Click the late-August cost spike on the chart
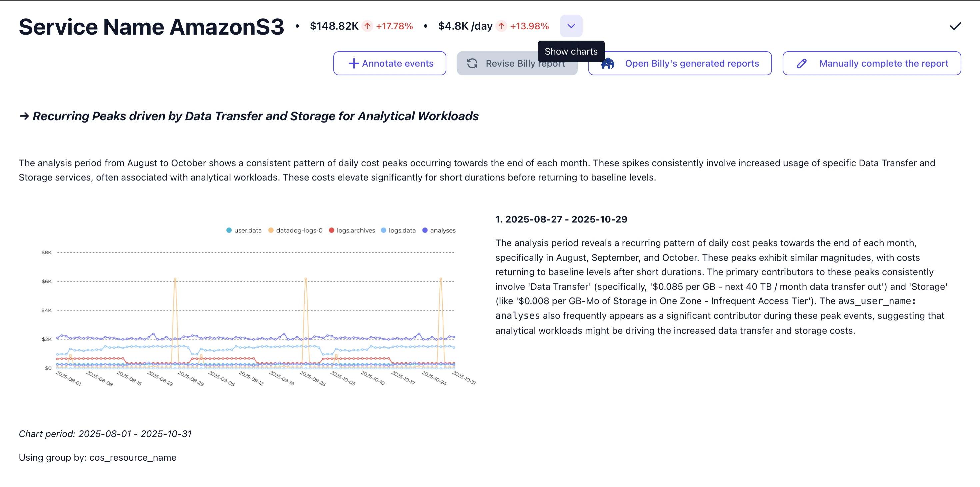The image size is (980, 487). pos(175,279)
